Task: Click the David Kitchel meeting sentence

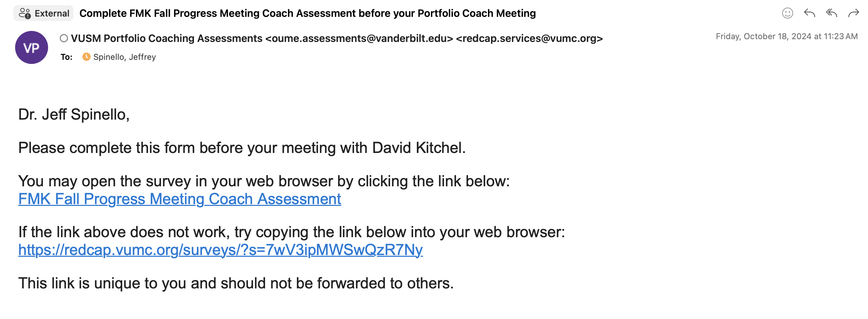Action: pos(242,148)
